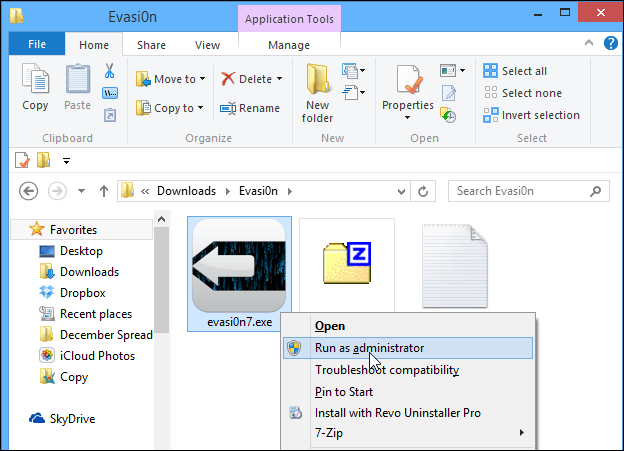
Task: Click quick access New folder icon
Action: (43, 160)
